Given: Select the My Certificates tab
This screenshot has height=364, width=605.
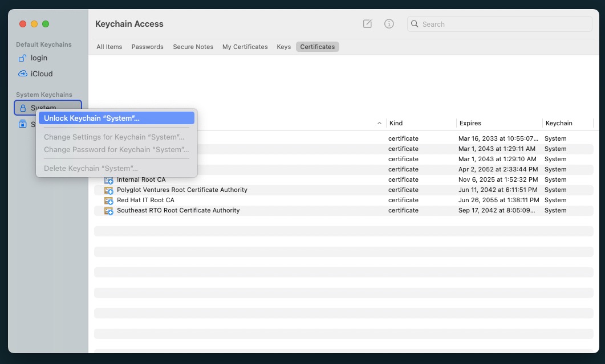Looking at the screenshot, I should 245,47.
